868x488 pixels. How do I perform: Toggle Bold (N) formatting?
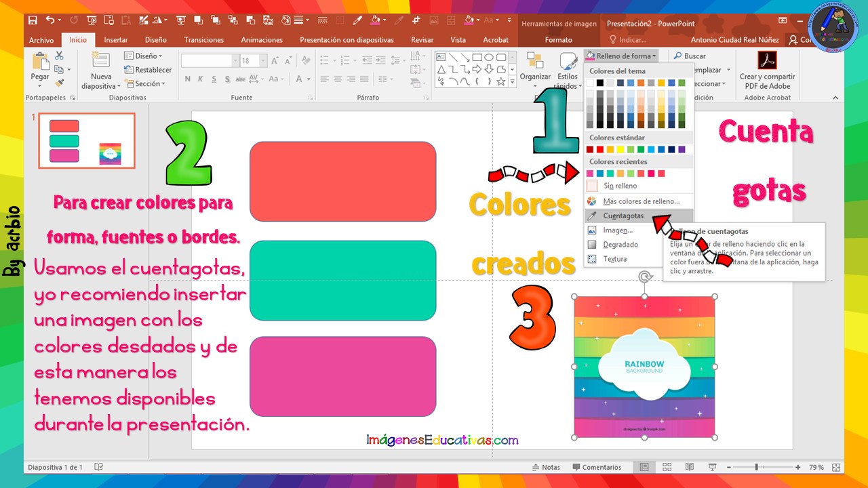[x=188, y=79]
